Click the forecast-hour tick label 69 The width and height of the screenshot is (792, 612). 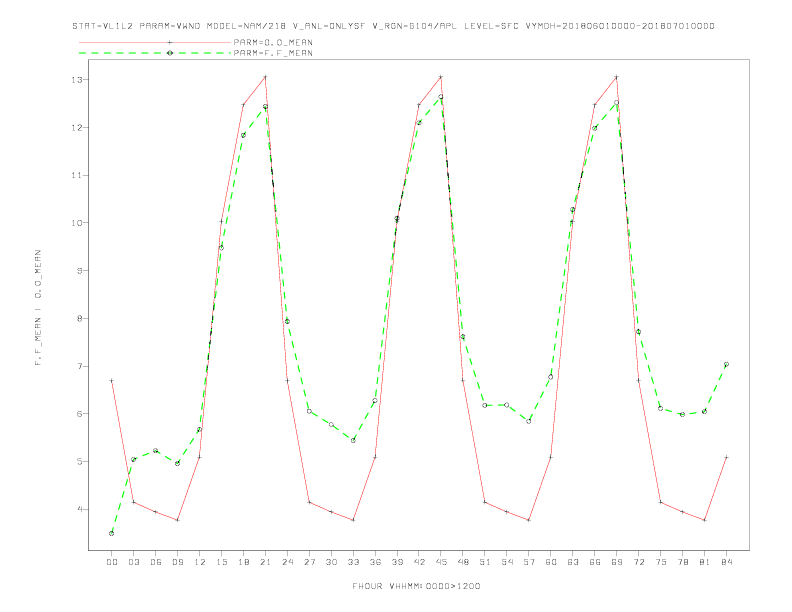[x=617, y=562]
